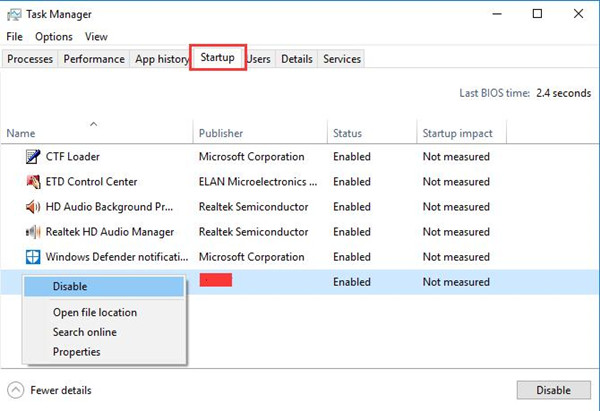Screen dimensions: 600x411
Task: Open the Services tab
Action: point(342,59)
